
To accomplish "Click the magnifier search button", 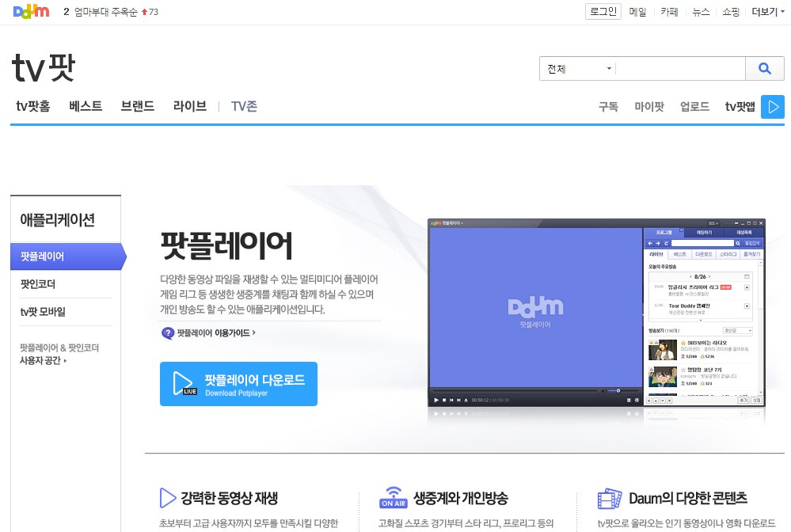I will coord(765,69).
